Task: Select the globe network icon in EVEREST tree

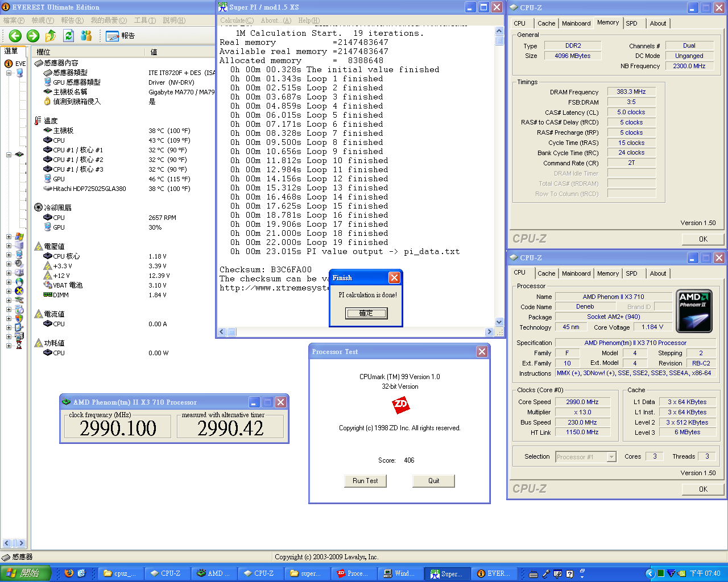Action: coord(19,282)
